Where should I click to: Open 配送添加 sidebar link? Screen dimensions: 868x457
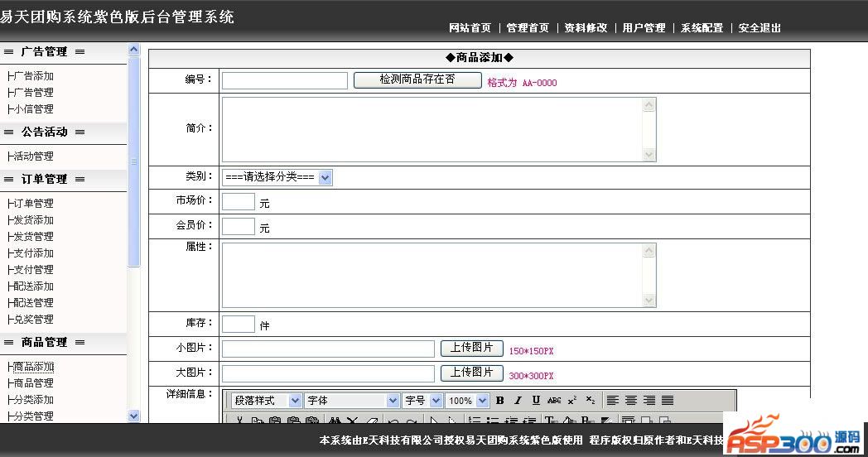pyautogui.click(x=33, y=286)
